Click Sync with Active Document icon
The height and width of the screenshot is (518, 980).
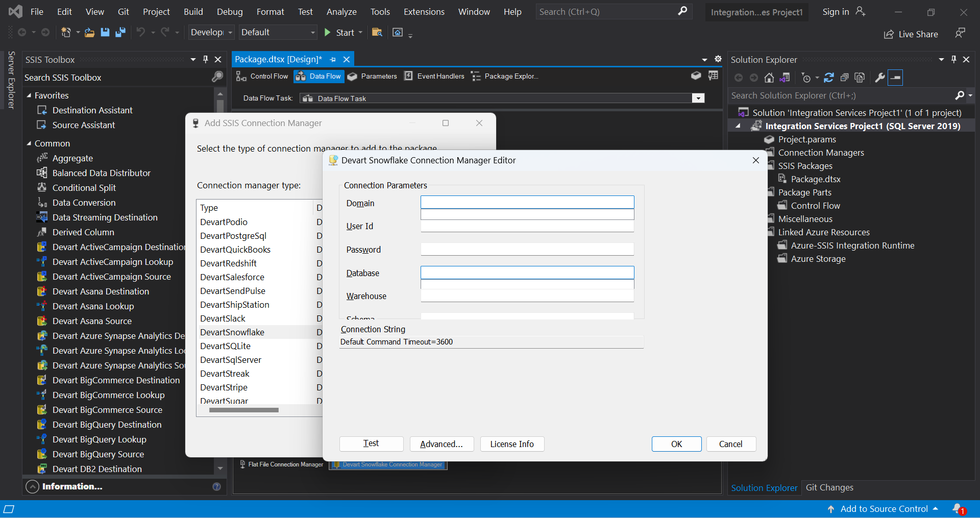coord(785,77)
